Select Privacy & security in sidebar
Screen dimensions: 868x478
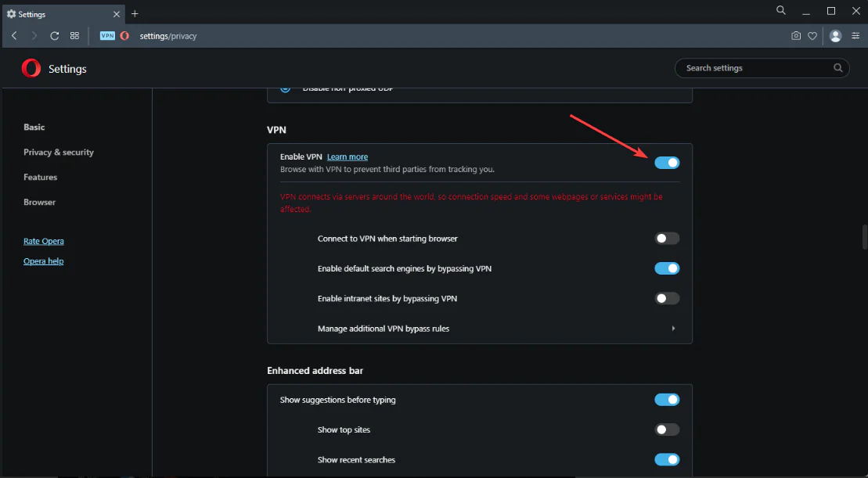pos(59,153)
